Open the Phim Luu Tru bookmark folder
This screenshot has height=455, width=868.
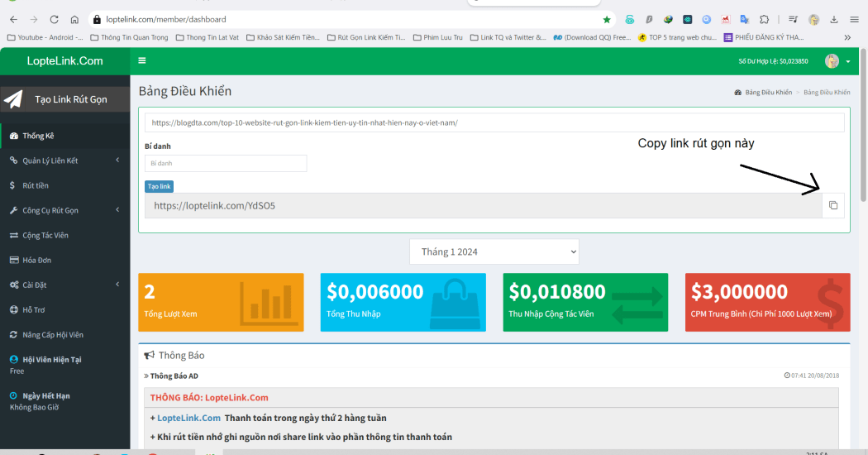[438, 38]
